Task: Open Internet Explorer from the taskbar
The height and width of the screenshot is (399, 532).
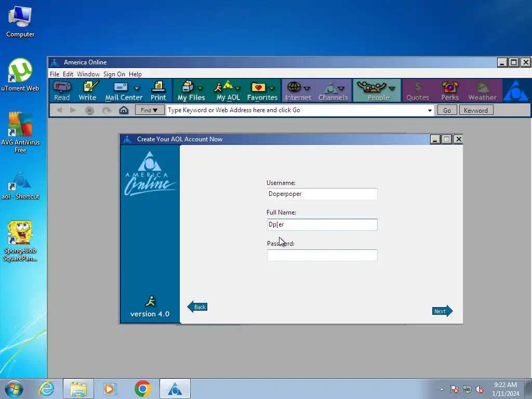Action: pos(46,389)
